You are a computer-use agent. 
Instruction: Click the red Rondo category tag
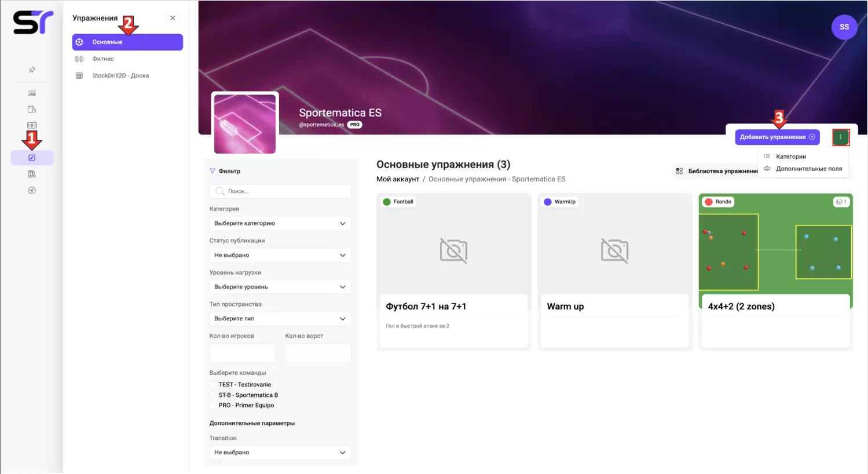point(718,202)
